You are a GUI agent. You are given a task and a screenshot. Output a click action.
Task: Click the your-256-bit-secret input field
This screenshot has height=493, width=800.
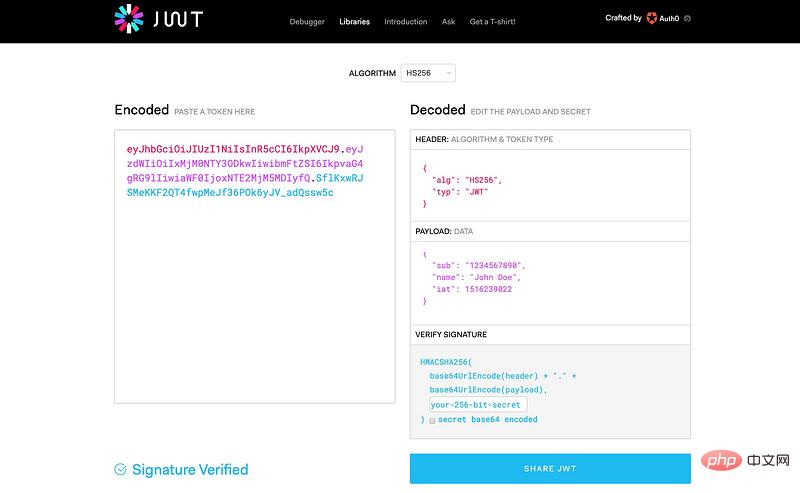[478, 405]
